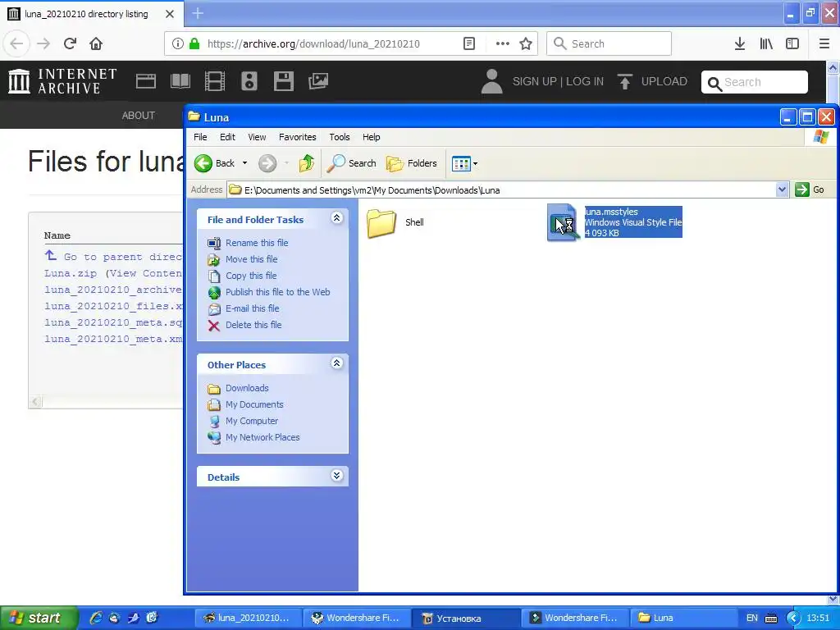Click E-mail this file

tap(253, 308)
